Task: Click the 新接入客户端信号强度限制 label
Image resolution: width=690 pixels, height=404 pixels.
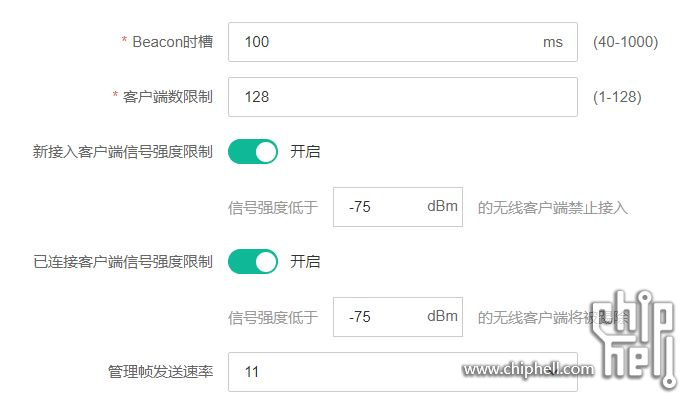Action: [x=123, y=152]
